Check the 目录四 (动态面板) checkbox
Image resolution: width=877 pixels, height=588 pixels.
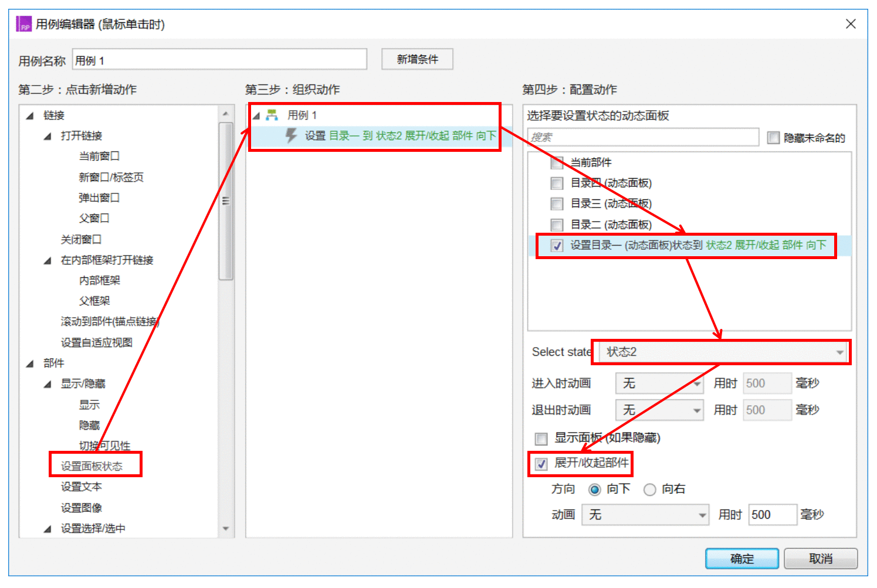click(x=557, y=183)
